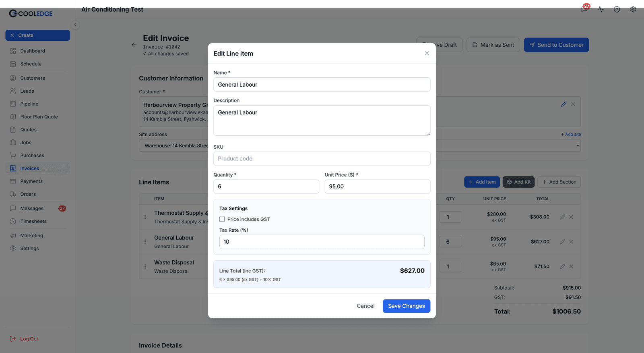Open Schedule in the sidebar
This screenshot has width=644, height=353.
point(38,64)
